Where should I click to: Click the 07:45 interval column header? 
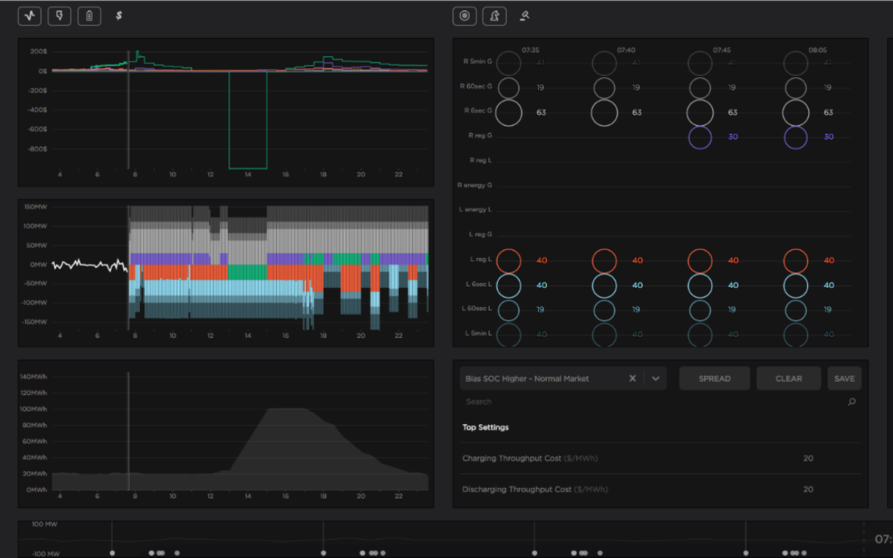click(722, 50)
